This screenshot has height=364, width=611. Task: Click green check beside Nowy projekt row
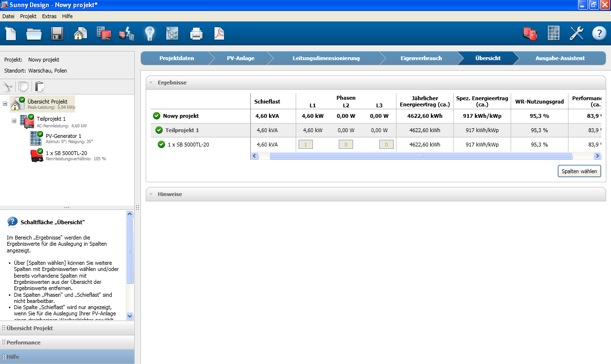pyautogui.click(x=156, y=115)
